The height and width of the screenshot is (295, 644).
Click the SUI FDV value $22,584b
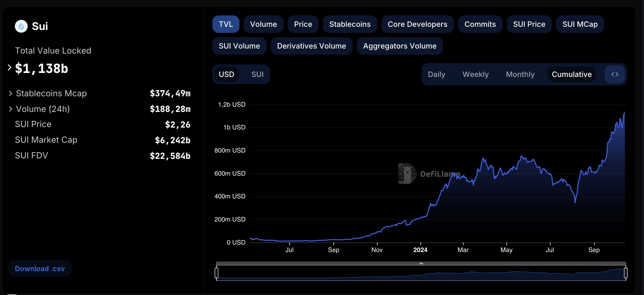coord(170,156)
